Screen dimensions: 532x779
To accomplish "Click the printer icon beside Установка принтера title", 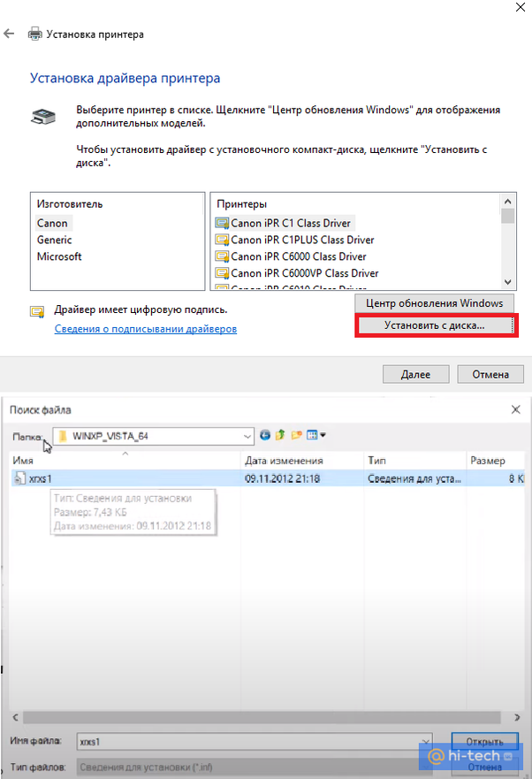I will coord(34,34).
